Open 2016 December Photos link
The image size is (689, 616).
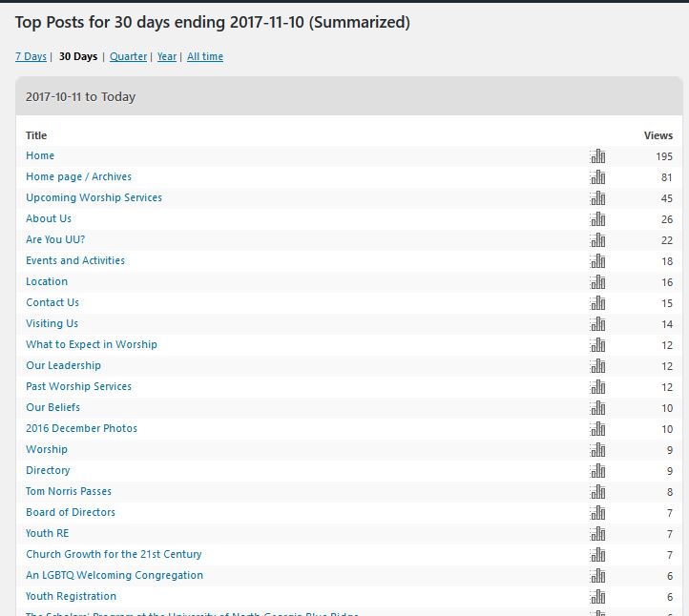[81, 428]
